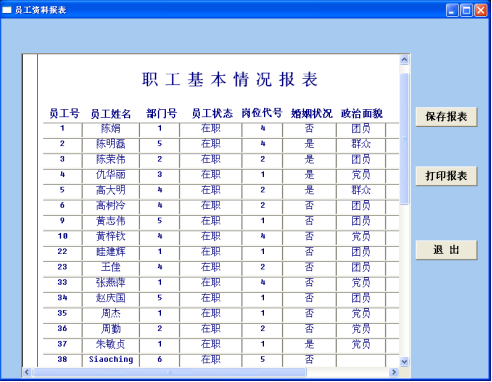Select employee name 高树泠

click(x=111, y=205)
